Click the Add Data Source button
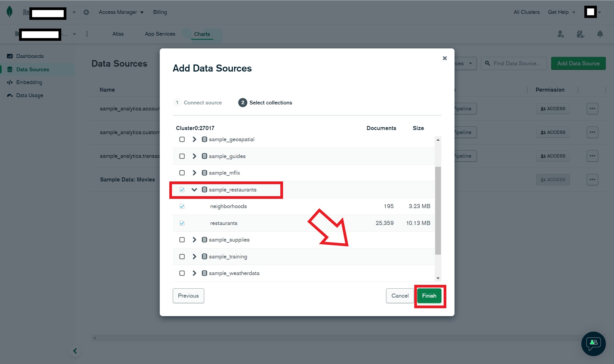Screen dimensions: 614x364 point(578,63)
